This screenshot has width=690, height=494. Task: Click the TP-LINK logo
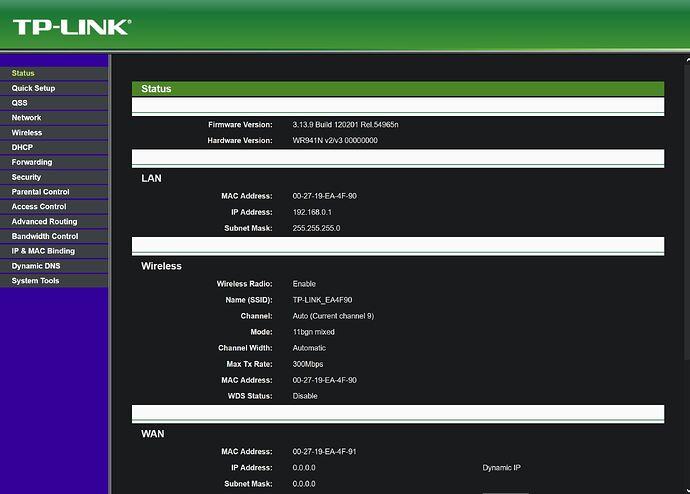click(72, 27)
